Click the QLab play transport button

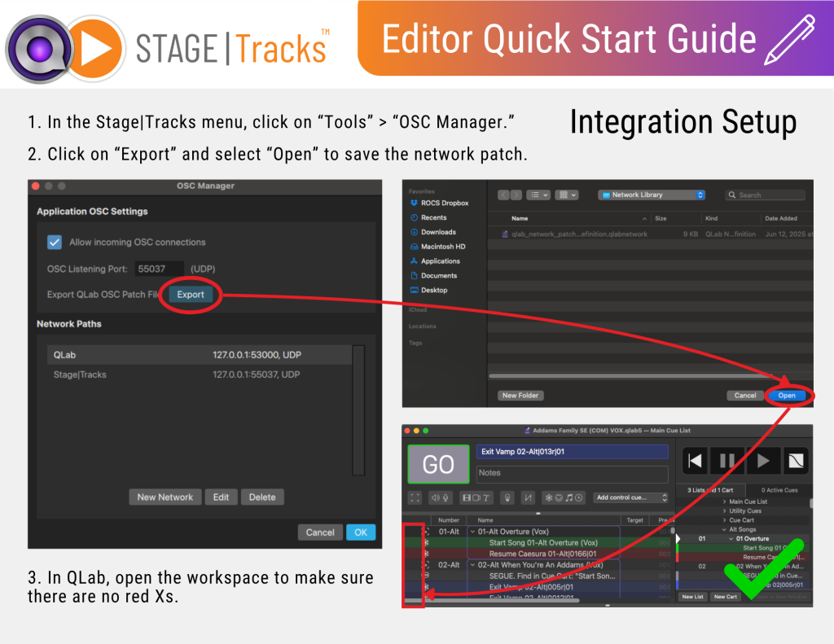[763, 461]
